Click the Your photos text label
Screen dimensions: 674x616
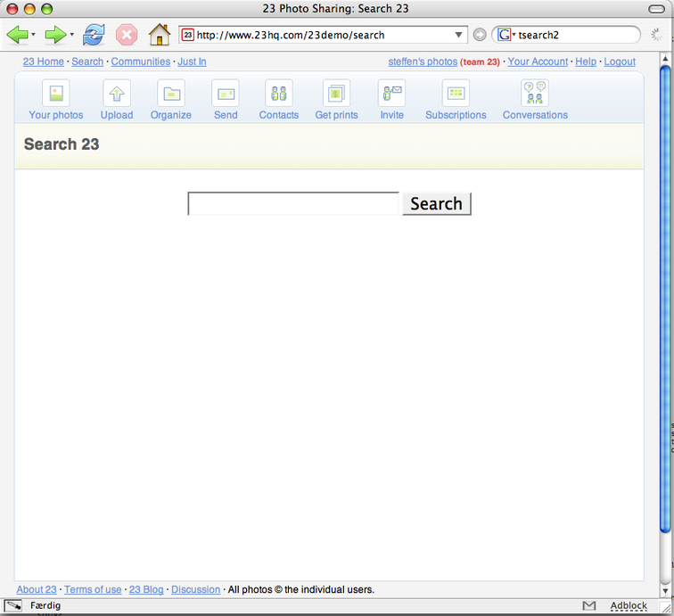(x=56, y=115)
